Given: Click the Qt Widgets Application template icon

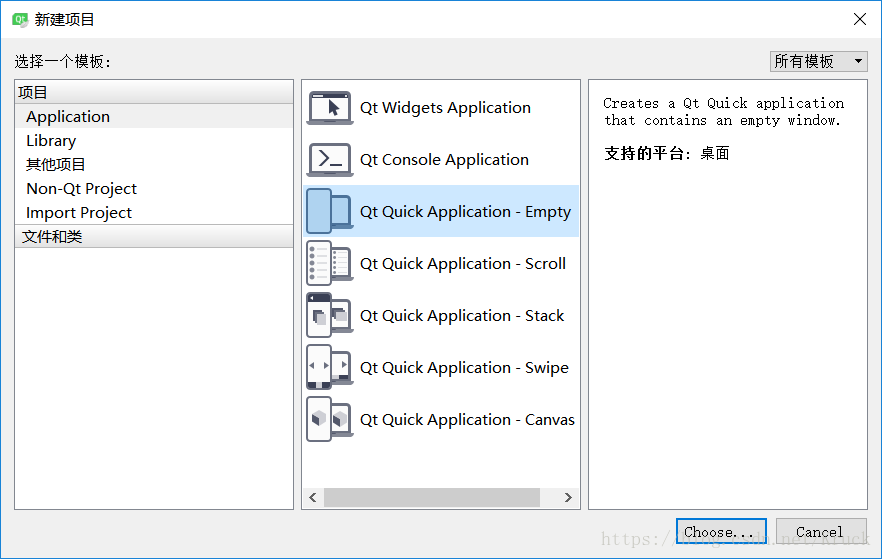Looking at the screenshot, I should (x=330, y=107).
